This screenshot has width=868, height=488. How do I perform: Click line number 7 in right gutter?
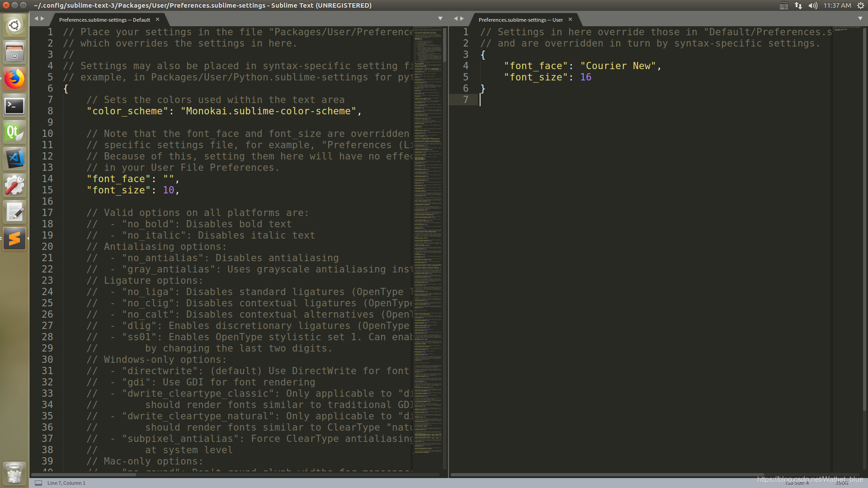[x=466, y=100]
